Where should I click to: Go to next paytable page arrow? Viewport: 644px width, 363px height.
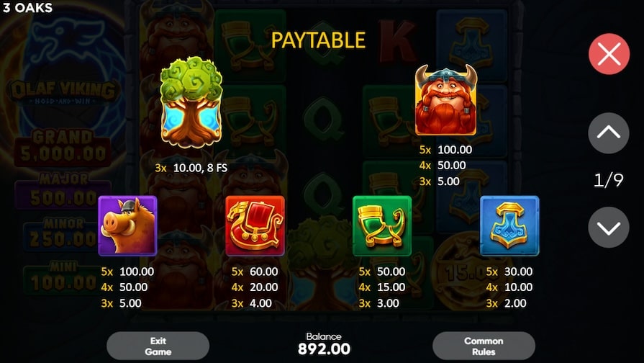tap(609, 228)
